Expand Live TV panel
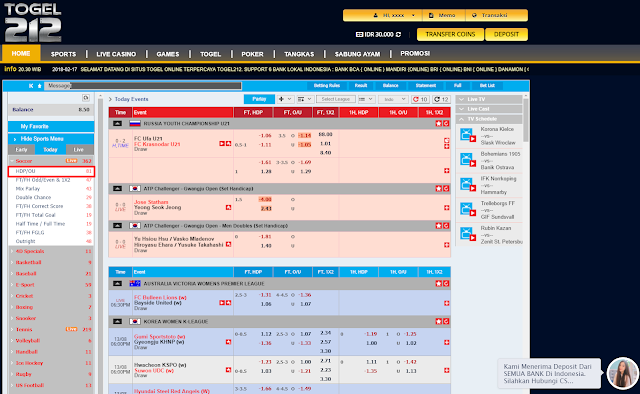 pyautogui.click(x=489, y=99)
